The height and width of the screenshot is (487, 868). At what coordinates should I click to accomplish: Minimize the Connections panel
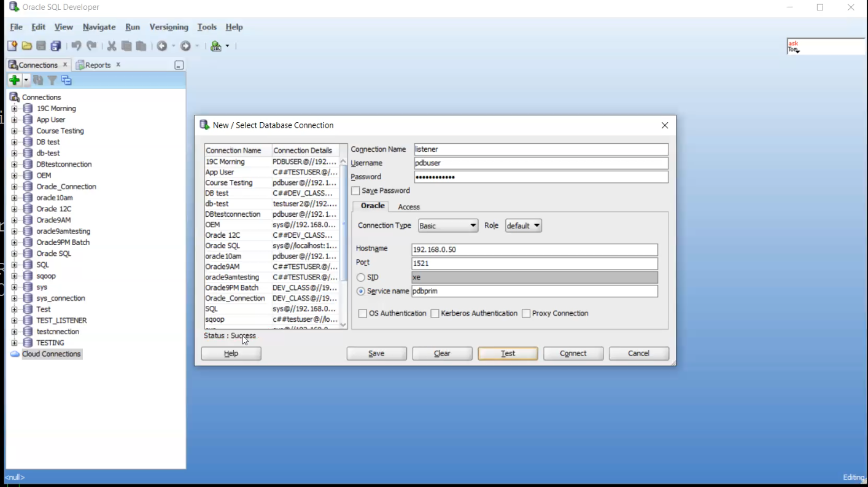(x=179, y=65)
